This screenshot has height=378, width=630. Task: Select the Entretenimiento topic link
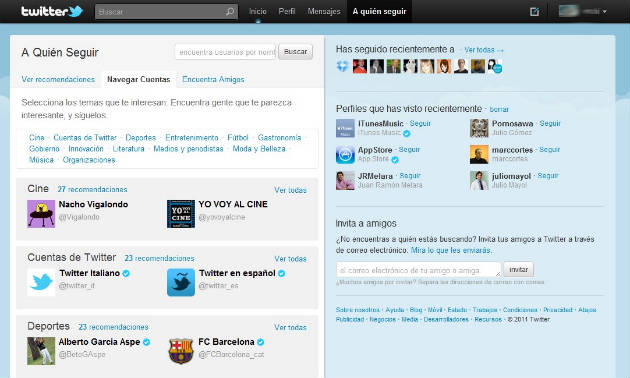click(192, 137)
